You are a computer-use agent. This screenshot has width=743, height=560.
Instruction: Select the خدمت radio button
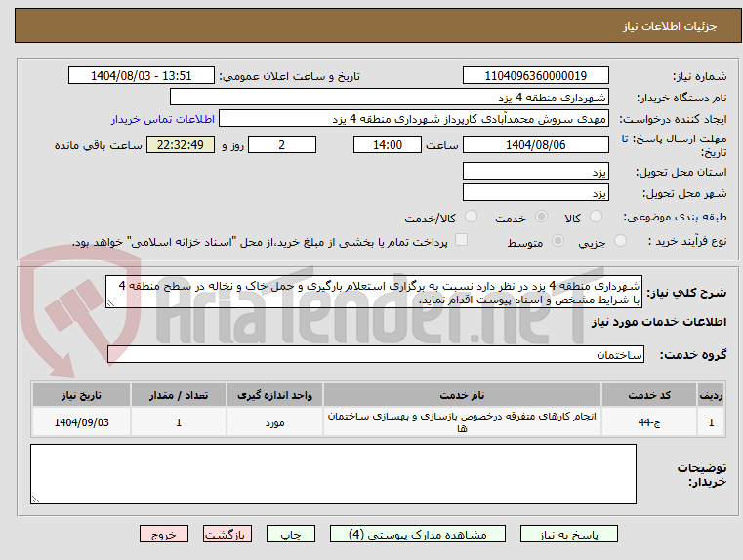[x=541, y=217]
